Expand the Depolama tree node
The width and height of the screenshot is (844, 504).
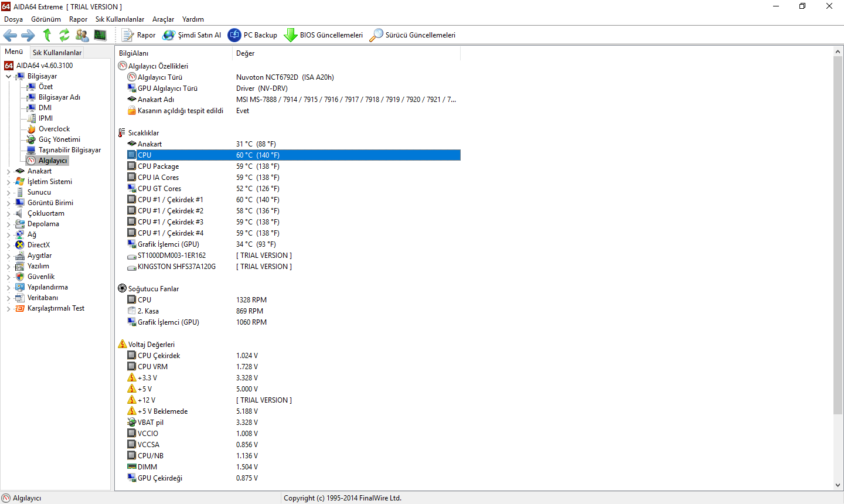coord(8,224)
